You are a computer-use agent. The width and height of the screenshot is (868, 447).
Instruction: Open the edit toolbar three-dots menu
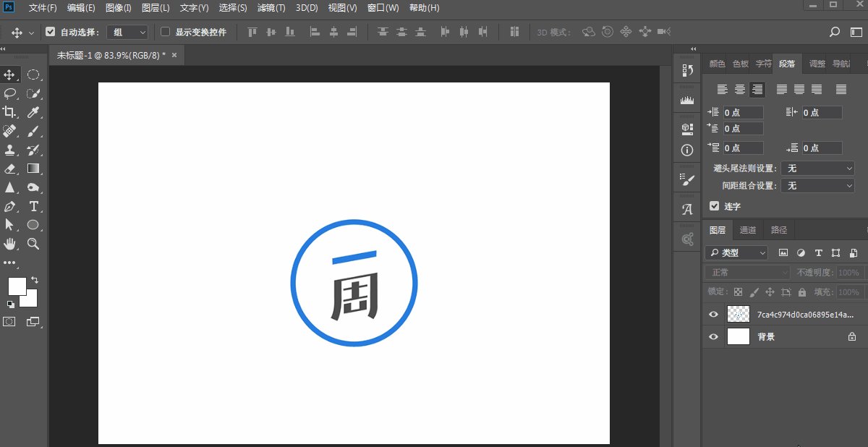(9, 263)
